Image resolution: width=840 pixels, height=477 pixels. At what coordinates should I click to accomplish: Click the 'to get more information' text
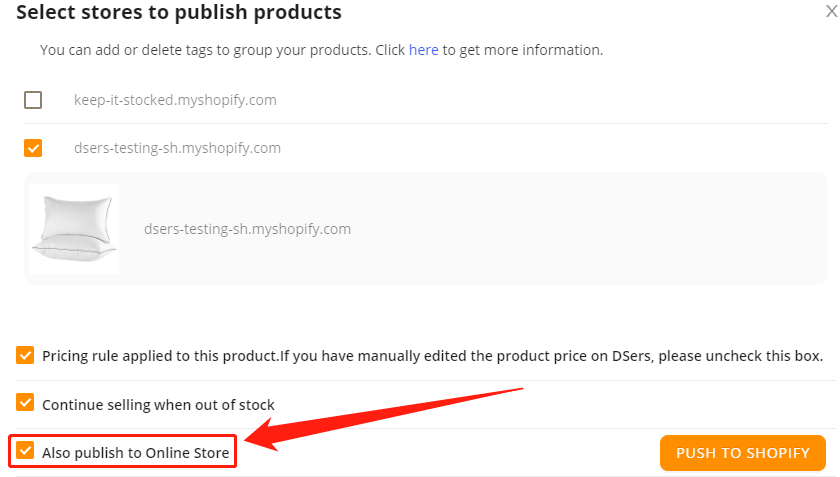click(523, 50)
